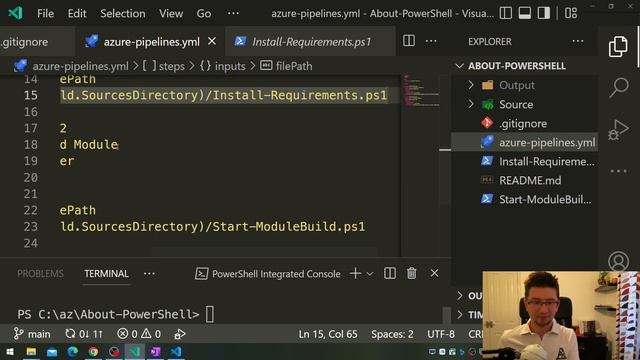Screen dimensions: 640x360
Task: Expand the Timeline section
Action: [x=468, y=314]
